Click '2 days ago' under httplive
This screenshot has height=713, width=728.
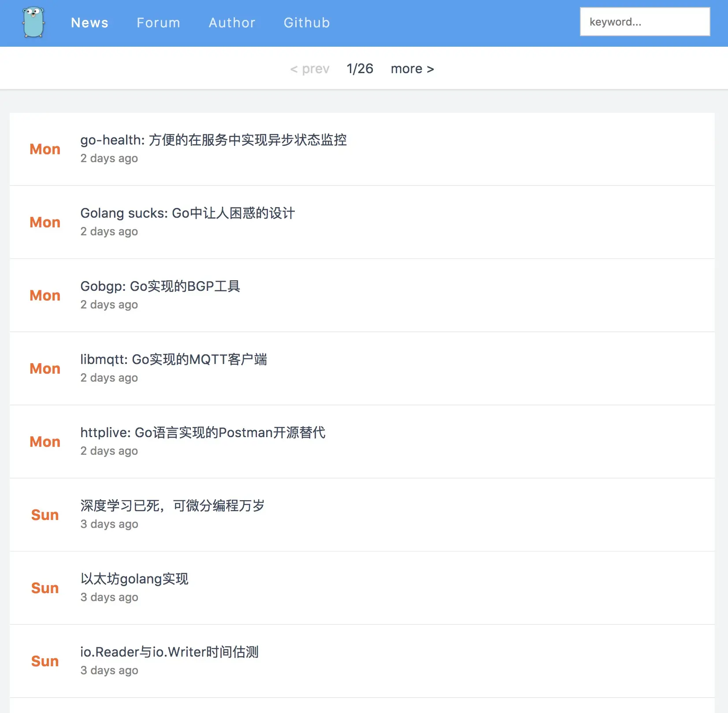109,451
